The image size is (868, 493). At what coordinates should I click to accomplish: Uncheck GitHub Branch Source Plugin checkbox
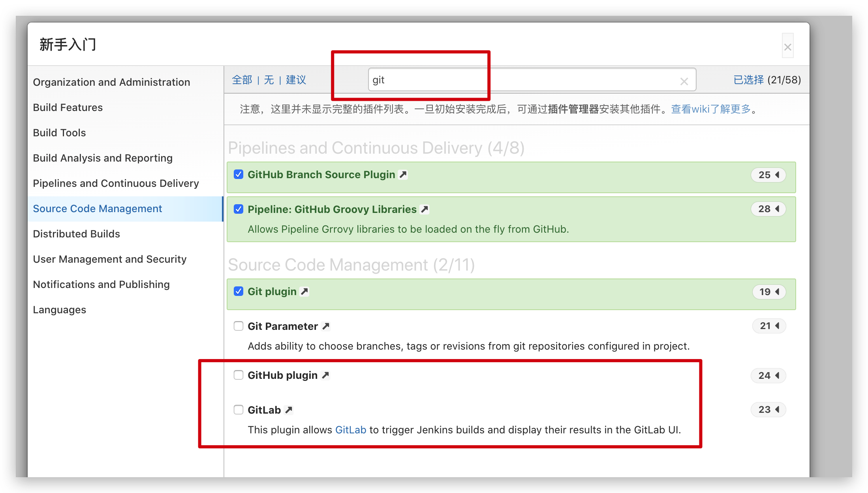click(239, 174)
